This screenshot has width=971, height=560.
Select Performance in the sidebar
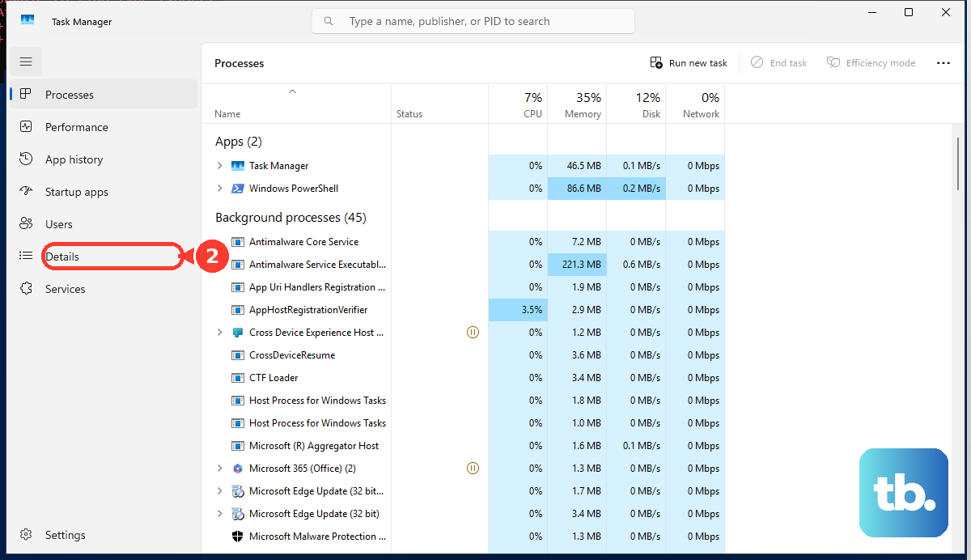[104, 127]
